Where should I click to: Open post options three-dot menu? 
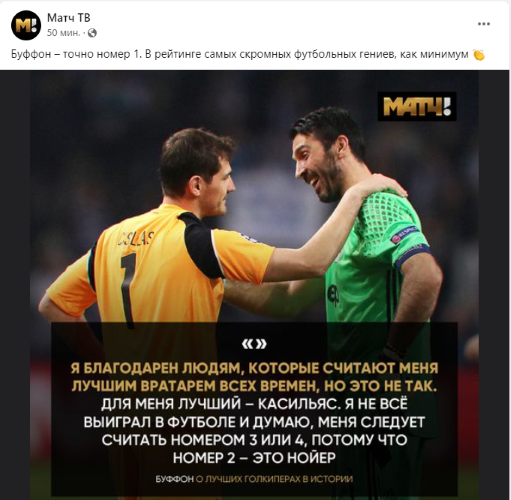coord(484,24)
